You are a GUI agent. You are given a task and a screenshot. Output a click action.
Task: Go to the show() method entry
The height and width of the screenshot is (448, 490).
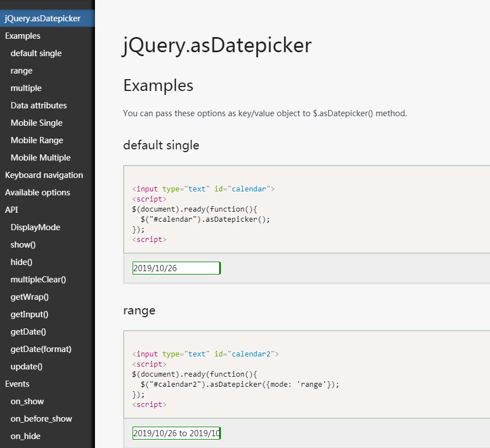pos(23,245)
